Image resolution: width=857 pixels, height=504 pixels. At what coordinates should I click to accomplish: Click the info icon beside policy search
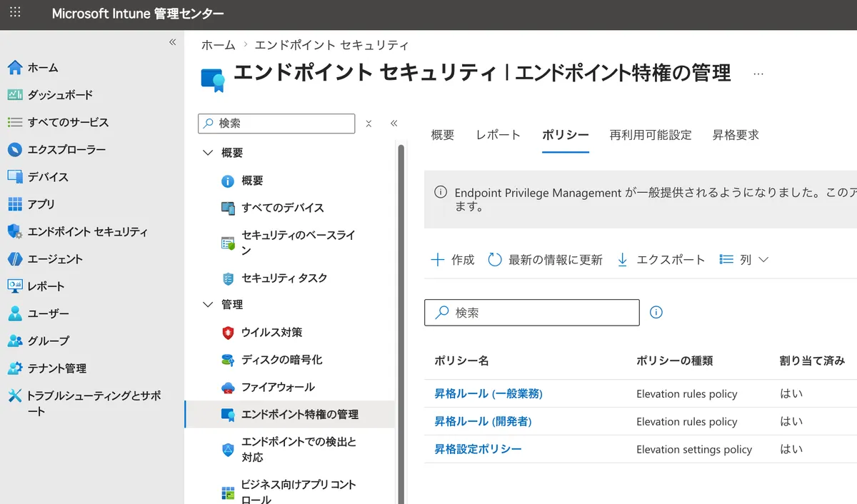(656, 313)
